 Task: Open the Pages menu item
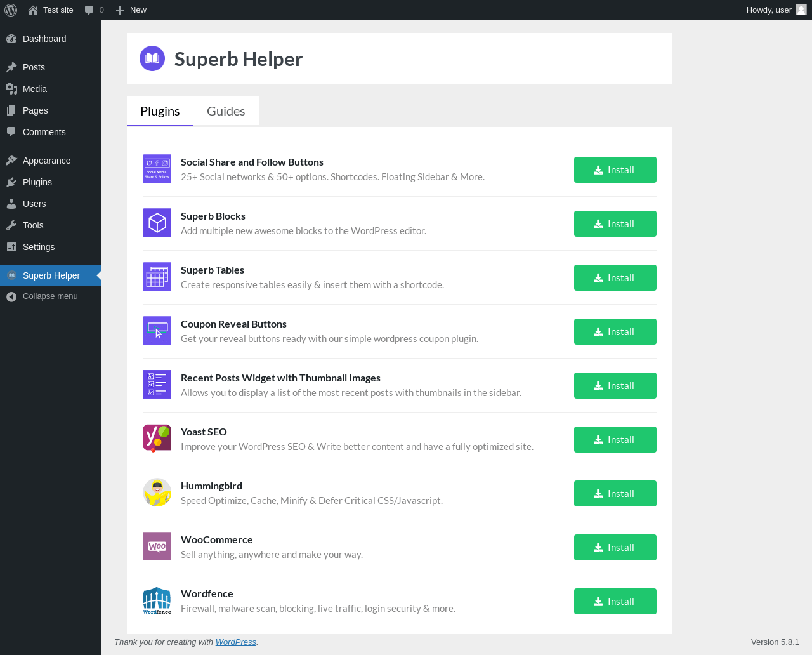(51, 110)
